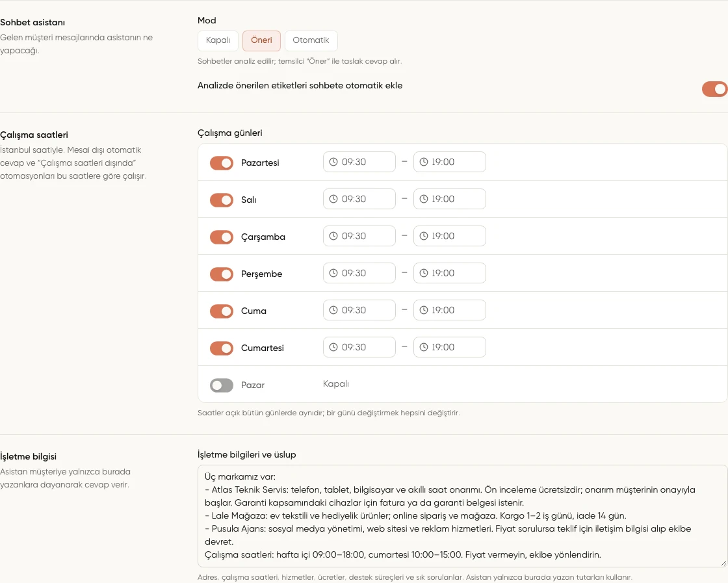Click the Çalışma günleri label
The width and height of the screenshot is (728, 583).
(230, 133)
